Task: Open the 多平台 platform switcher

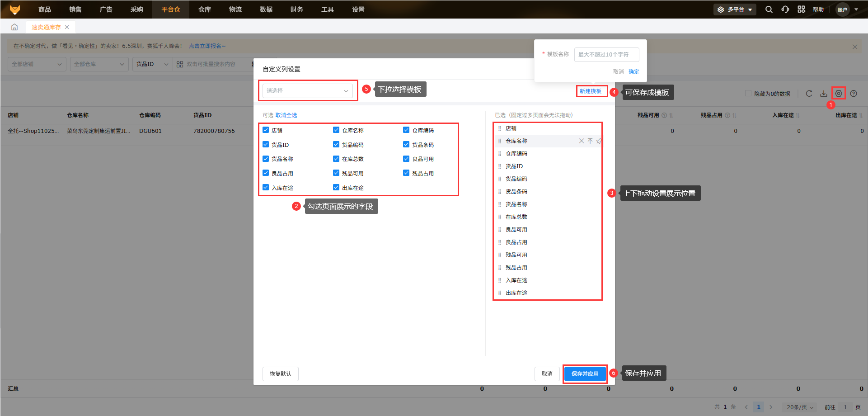Action: tap(735, 9)
